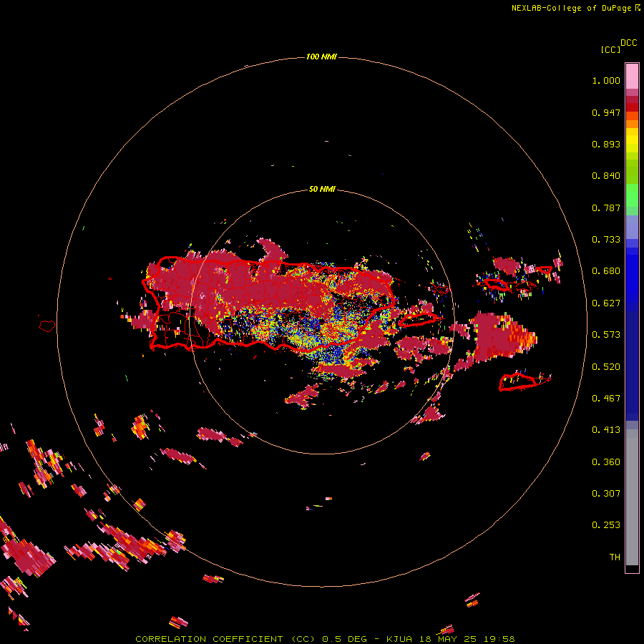
Task: Select the 0.360 value on color scale
Action: (606, 462)
